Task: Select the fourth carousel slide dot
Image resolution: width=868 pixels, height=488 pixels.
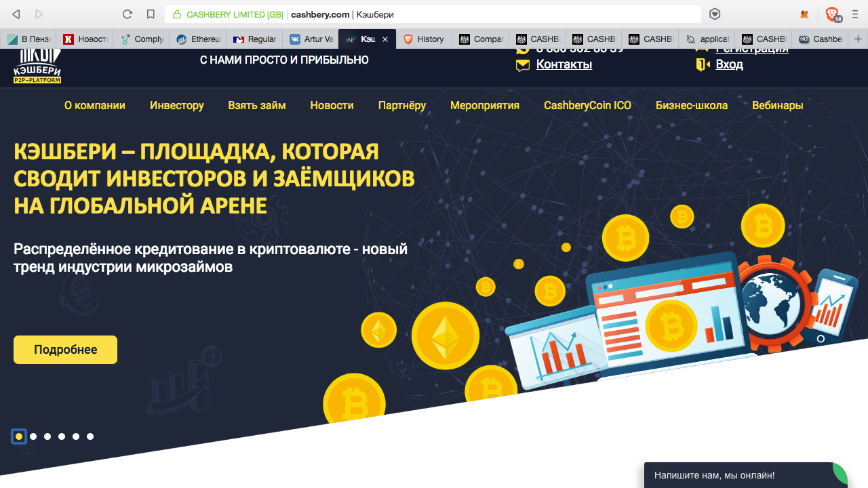Action: (x=62, y=436)
